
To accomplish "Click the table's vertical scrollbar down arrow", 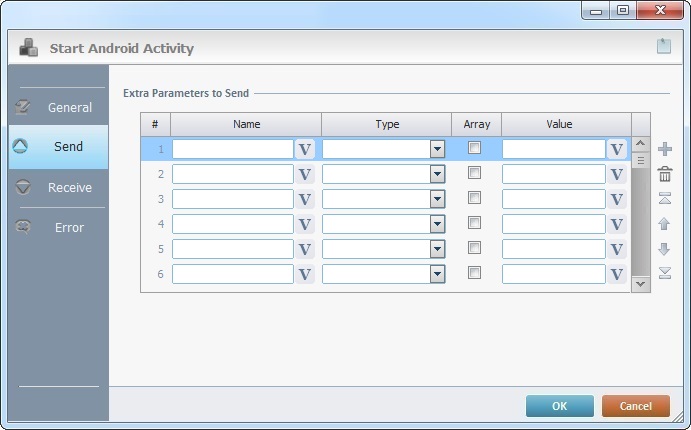I will (x=641, y=284).
